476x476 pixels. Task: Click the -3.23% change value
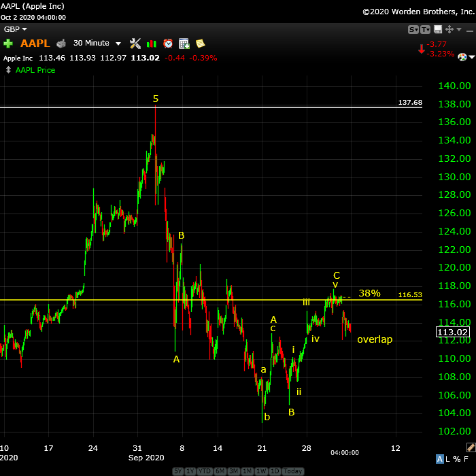pyautogui.click(x=440, y=54)
